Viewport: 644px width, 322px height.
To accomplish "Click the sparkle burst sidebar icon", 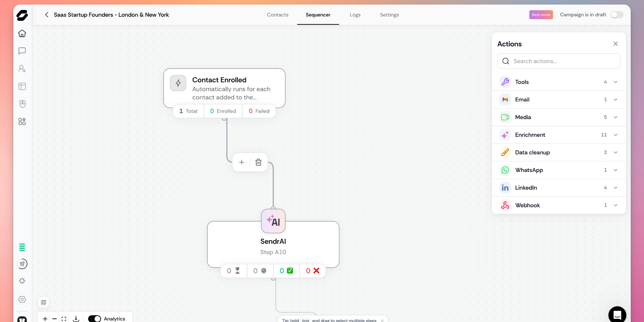I will [22, 281].
